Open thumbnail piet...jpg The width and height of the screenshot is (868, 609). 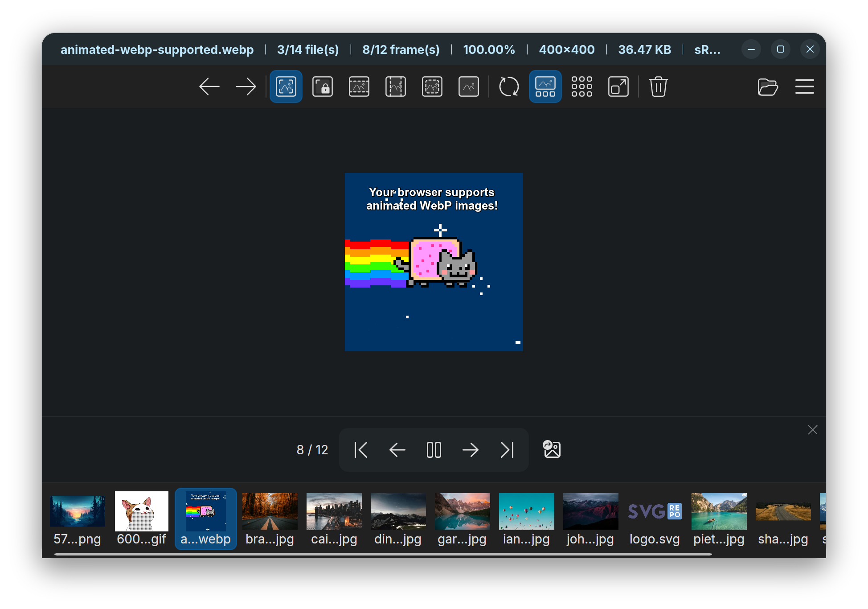coord(719,519)
